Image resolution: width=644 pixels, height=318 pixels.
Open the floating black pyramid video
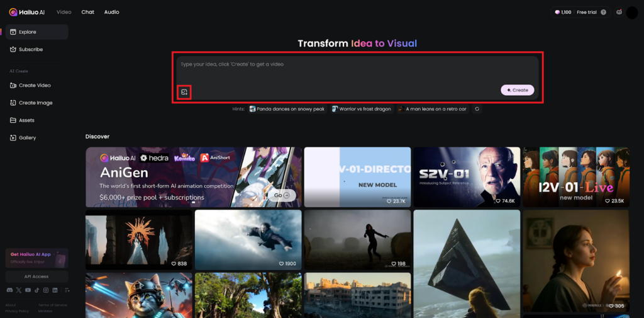click(467, 264)
